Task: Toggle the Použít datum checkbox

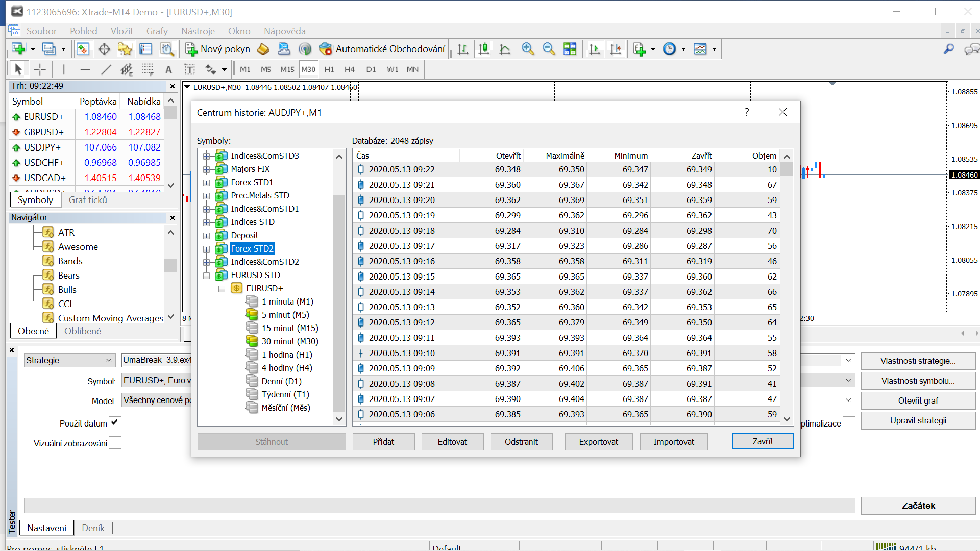Action: [x=115, y=422]
